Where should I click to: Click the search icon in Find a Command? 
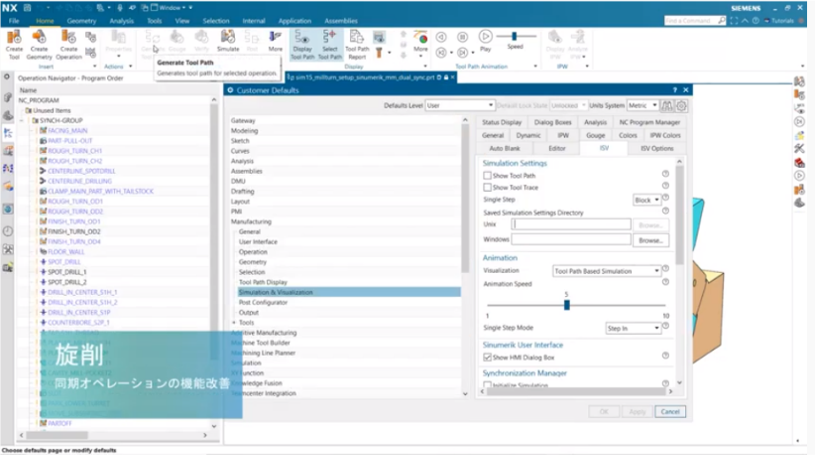pyautogui.click(x=721, y=21)
